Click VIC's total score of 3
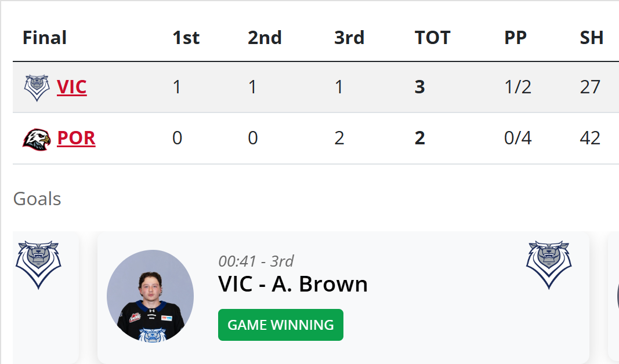The height and width of the screenshot is (364, 619). pyautogui.click(x=419, y=88)
